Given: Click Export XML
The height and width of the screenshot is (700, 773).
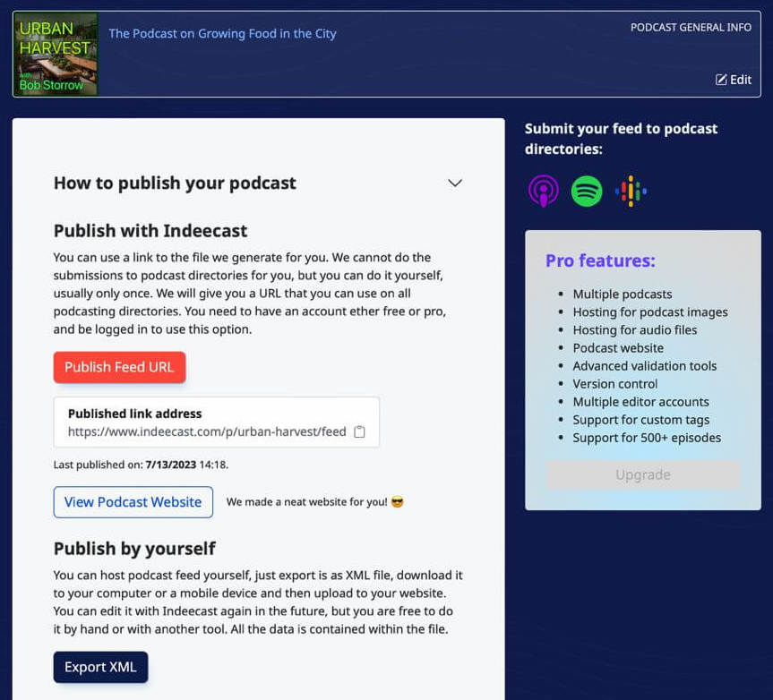Looking at the screenshot, I should pos(100,667).
